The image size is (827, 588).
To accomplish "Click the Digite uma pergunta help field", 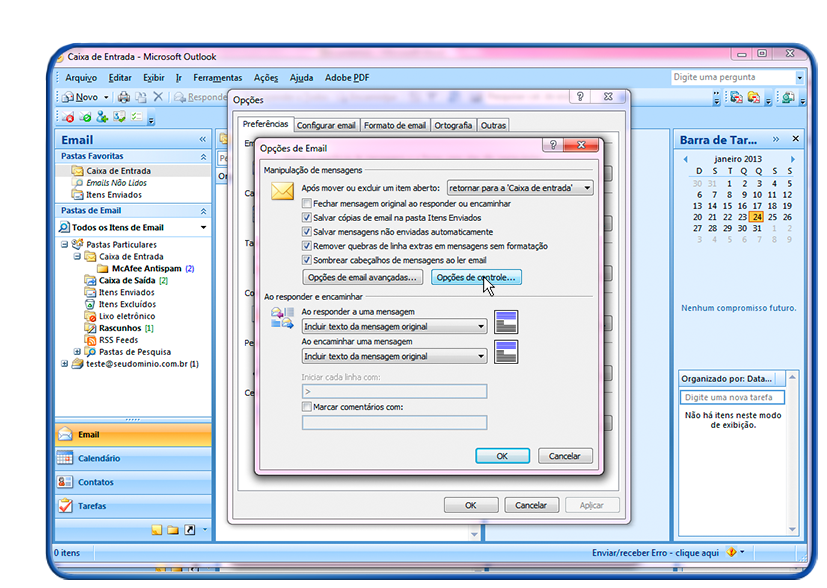I will [733, 77].
